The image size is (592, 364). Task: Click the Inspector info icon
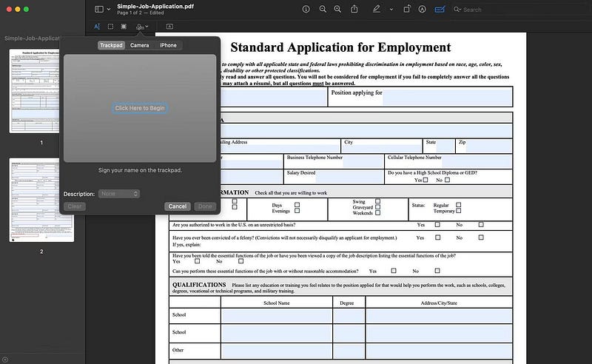[x=306, y=9]
